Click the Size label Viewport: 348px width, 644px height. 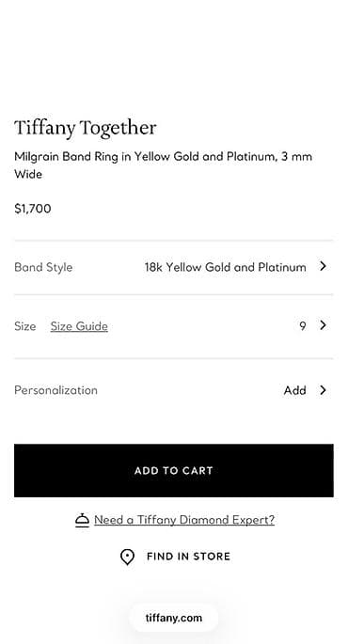pos(25,326)
